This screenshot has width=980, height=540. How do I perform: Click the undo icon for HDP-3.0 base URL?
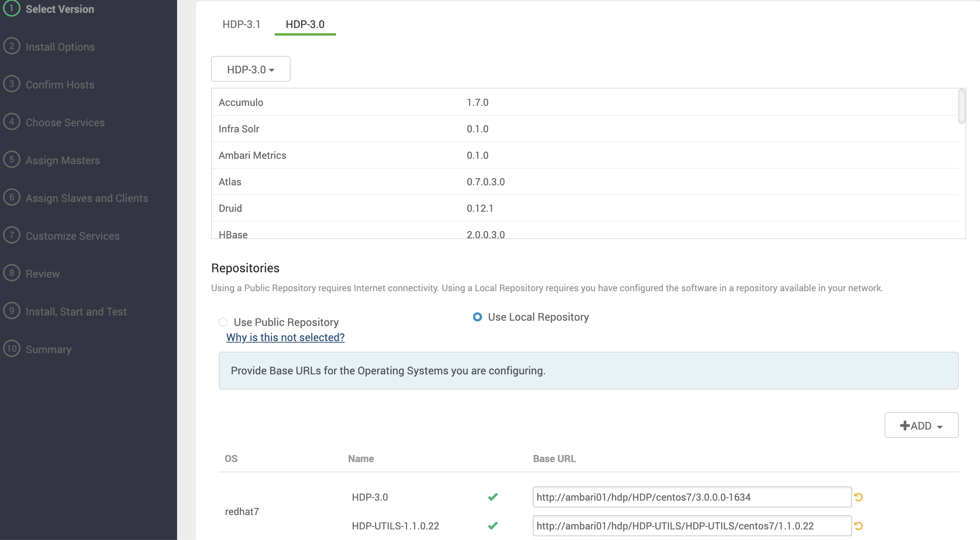click(x=858, y=497)
